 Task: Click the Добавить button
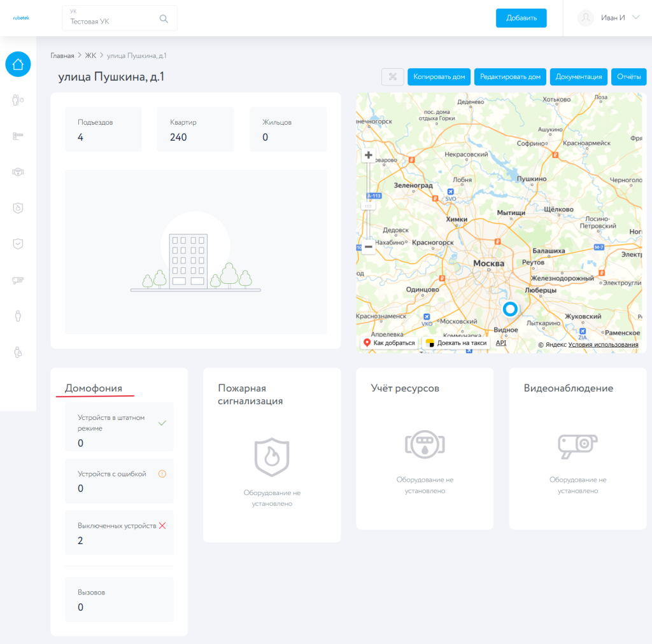[x=521, y=18]
